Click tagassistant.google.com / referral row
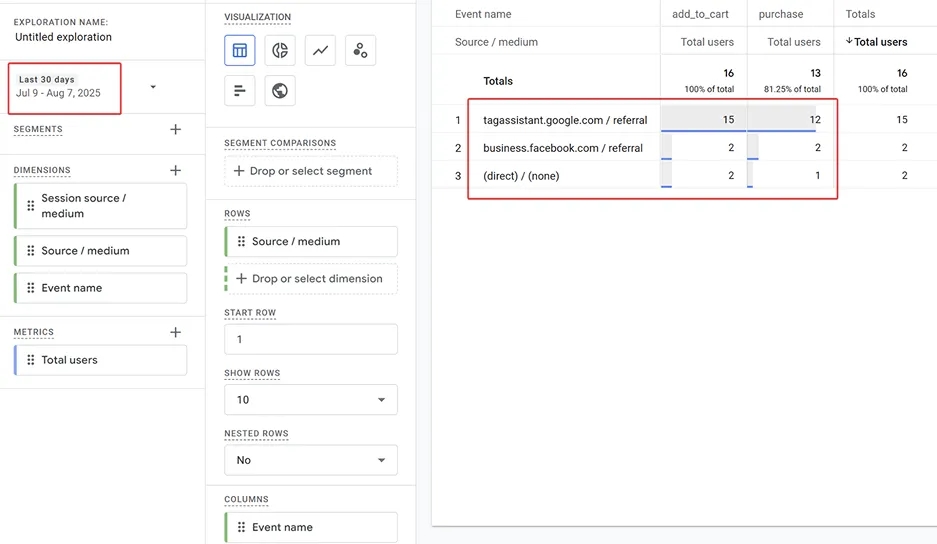937x544 pixels. point(565,120)
